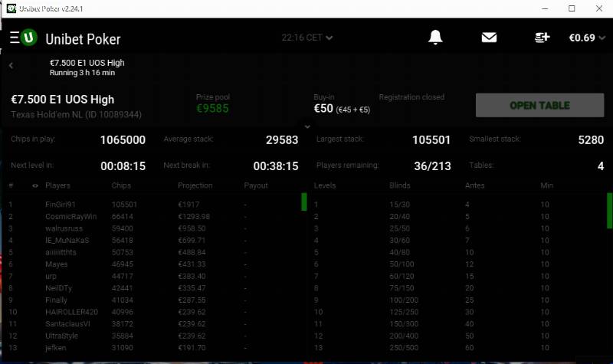This screenshot has height=364, width=613.
Task: Click the 250/500 blinds level
Action: [404, 348]
